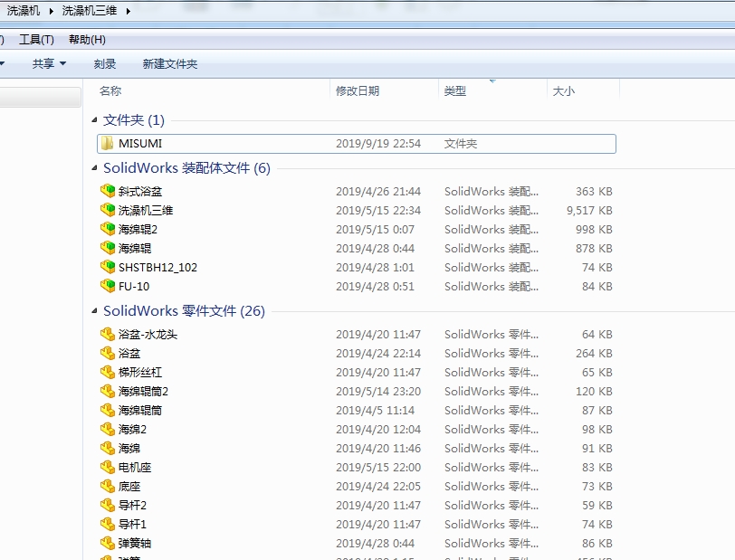Click the 文件夹 type cell of MISUMI

coord(461,144)
